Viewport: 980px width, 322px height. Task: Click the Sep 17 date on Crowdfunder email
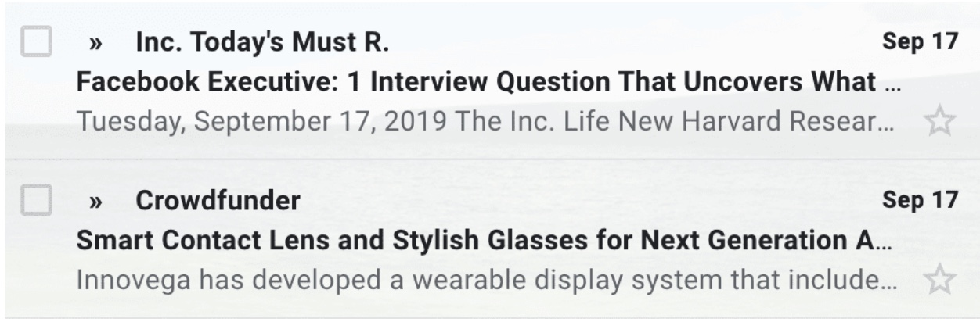pos(920,201)
